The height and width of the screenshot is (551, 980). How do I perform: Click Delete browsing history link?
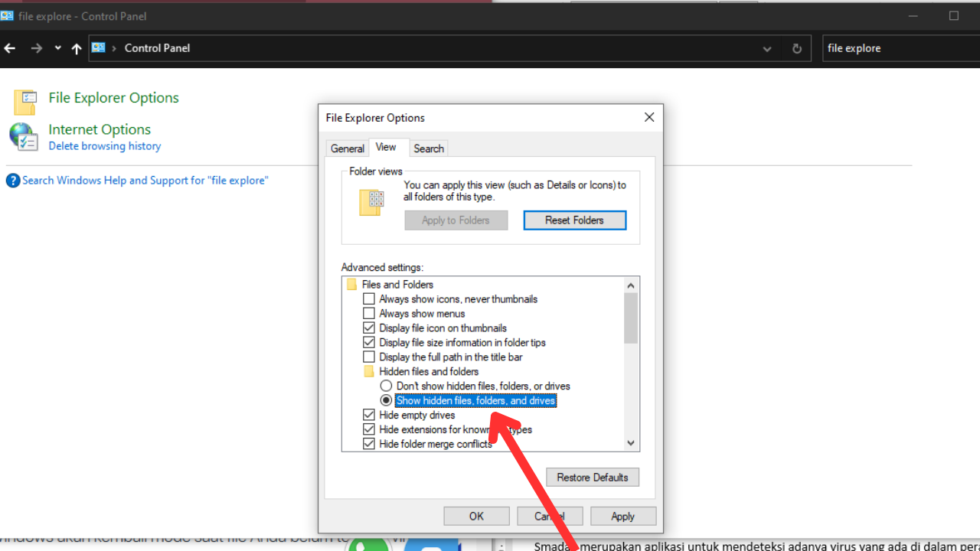tap(105, 146)
